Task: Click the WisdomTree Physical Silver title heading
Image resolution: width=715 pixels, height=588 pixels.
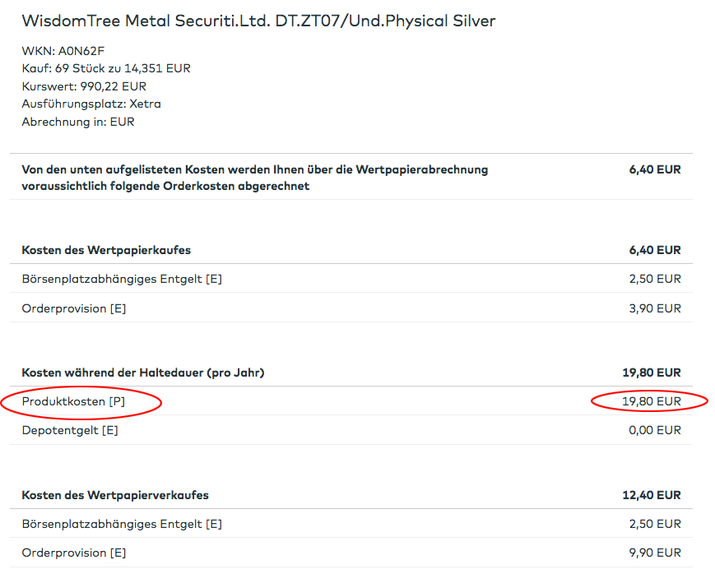Action: click(x=258, y=21)
